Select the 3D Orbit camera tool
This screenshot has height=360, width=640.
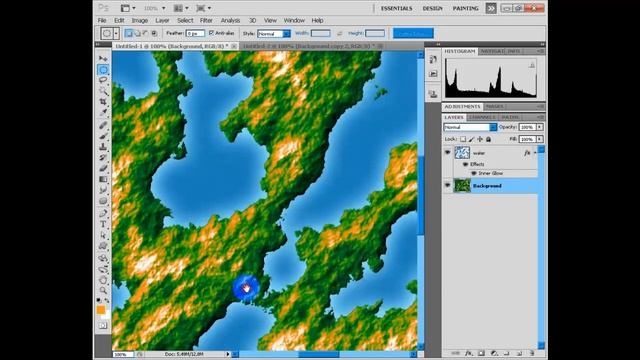click(103, 269)
